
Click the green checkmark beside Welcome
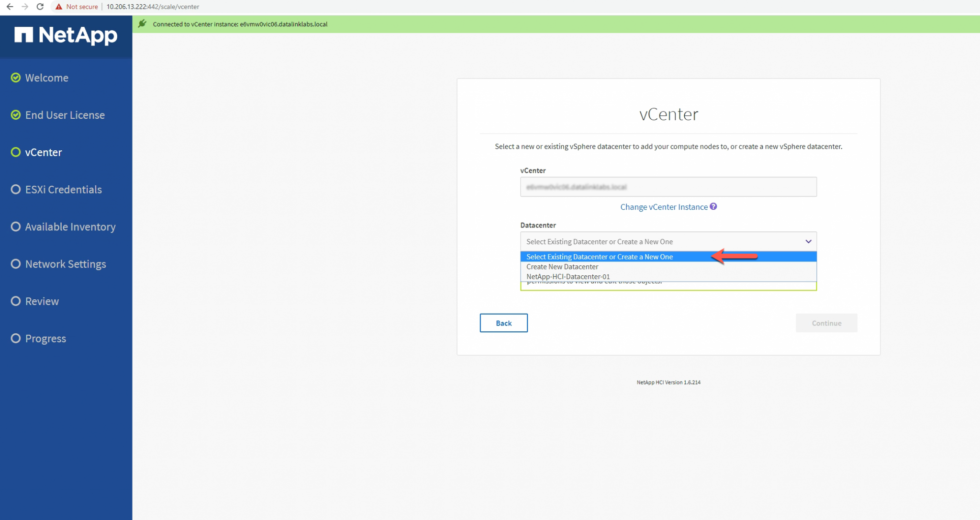[16, 78]
